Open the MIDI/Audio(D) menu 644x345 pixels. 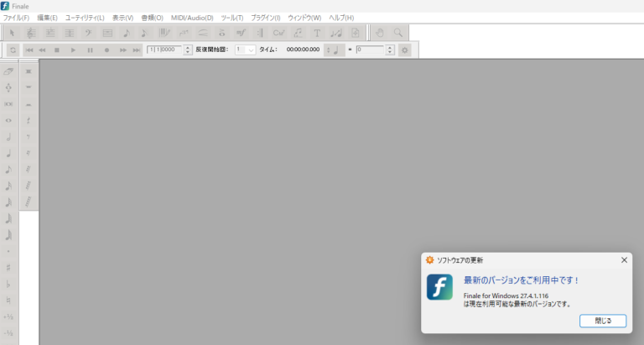[x=192, y=18]
